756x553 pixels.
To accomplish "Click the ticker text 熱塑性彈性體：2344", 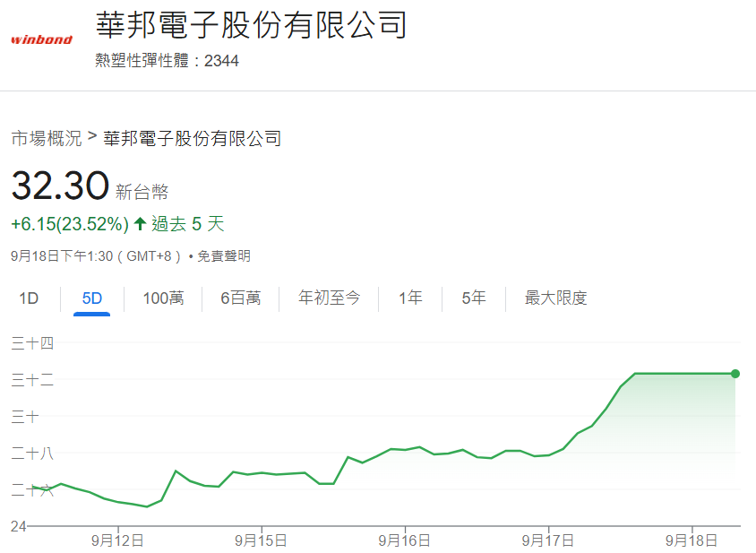I will [x=167, y=61].
